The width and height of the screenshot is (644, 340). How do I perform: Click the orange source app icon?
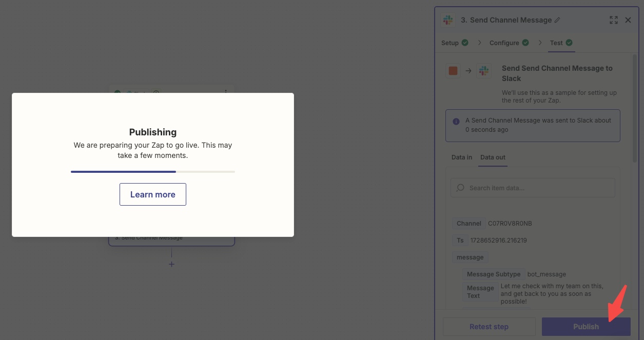click(453, 71)
